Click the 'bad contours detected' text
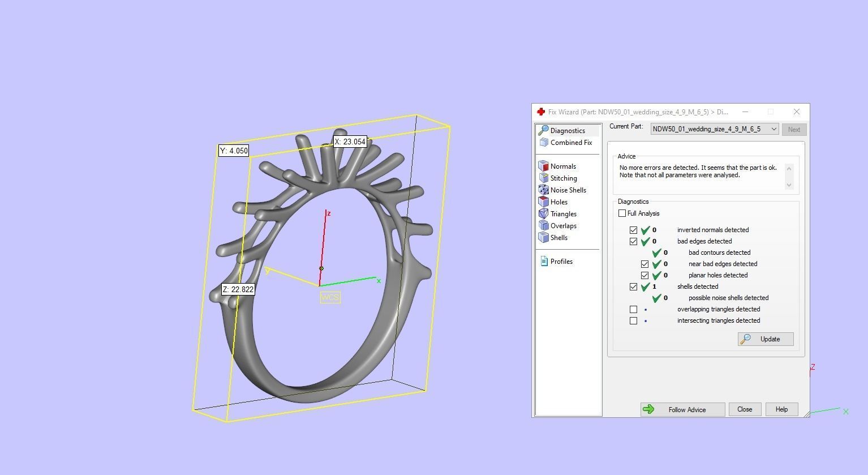 719,253
